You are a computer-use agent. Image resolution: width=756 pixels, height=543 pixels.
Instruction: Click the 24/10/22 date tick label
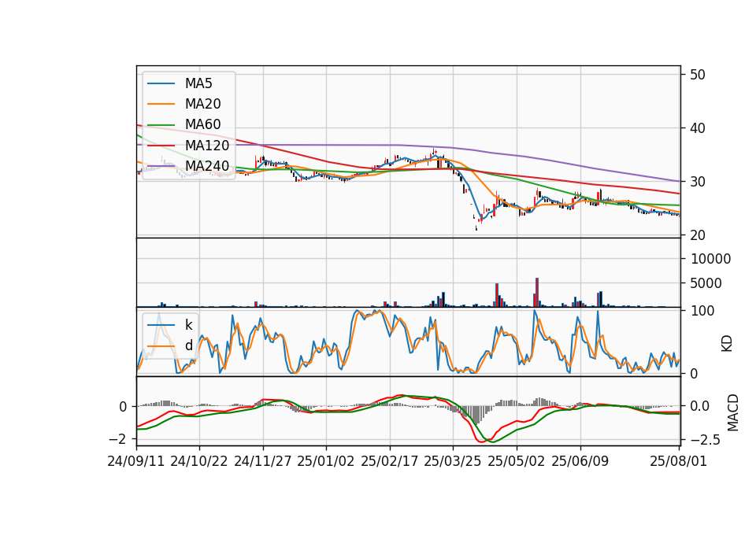(x=199, y=461)
